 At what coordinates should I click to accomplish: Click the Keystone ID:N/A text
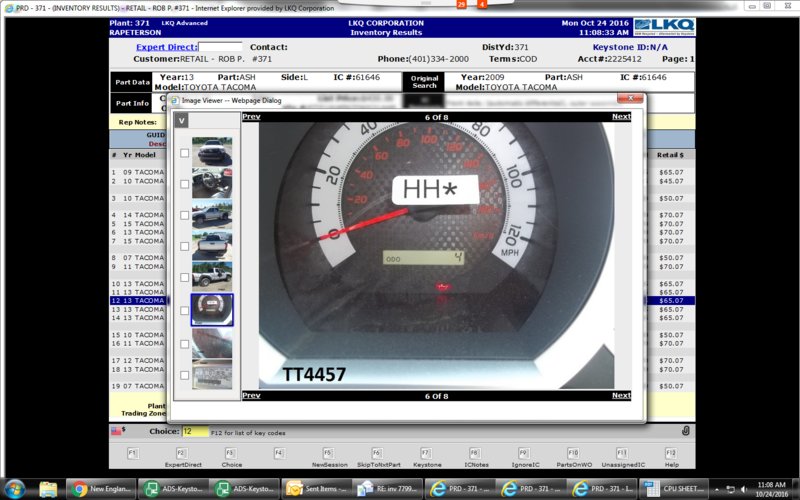click(x=630, y=47)
